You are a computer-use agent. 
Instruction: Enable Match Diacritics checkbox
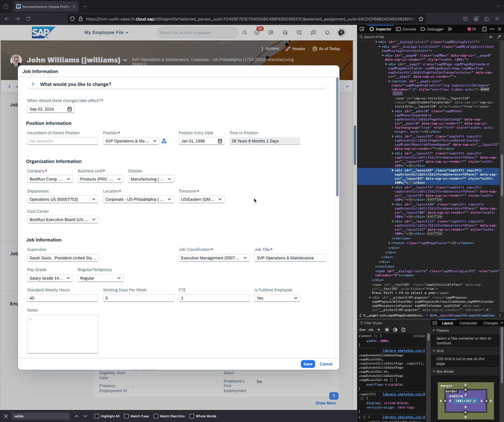156,416
